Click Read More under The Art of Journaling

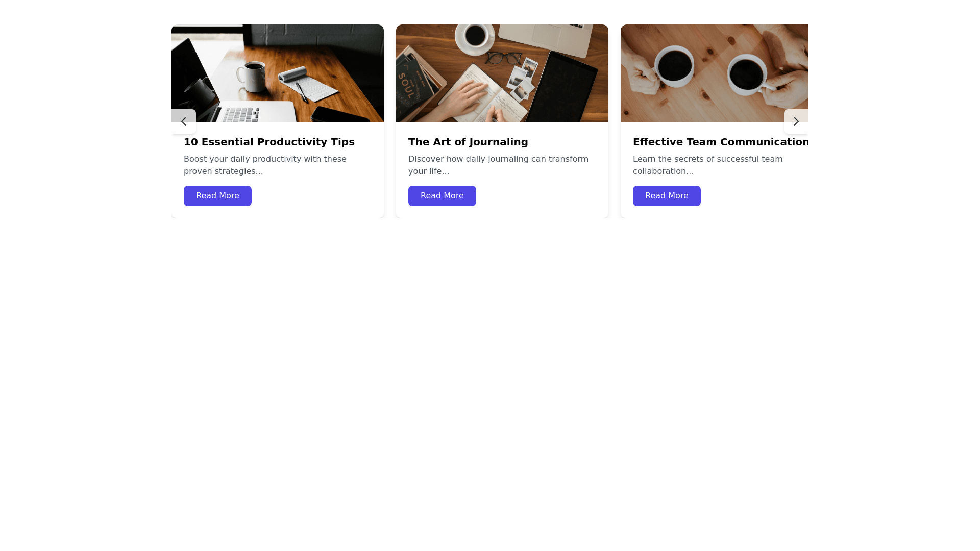pyautogui.click(x=442, y=196)
